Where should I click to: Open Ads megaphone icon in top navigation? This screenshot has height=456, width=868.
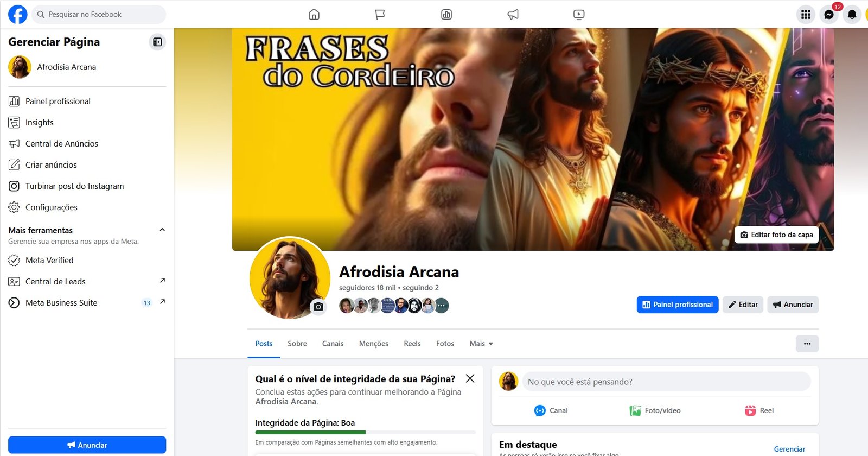pos(513,15)
